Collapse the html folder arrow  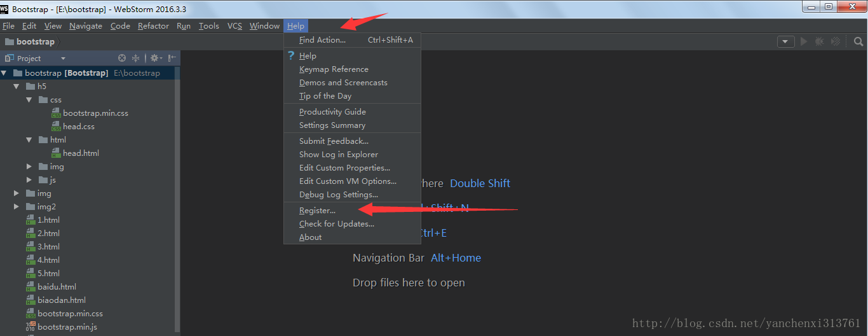[x=29, y=140]
